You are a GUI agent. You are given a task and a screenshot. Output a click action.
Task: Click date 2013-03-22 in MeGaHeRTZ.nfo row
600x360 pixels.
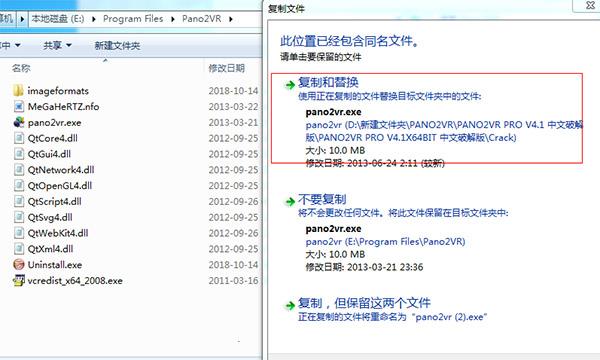[x=233, y=106]
